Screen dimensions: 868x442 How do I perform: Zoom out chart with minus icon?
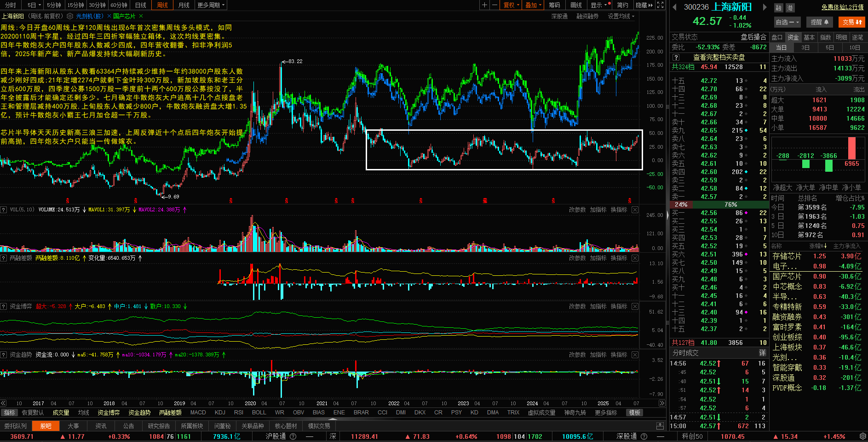pos(494,5)
